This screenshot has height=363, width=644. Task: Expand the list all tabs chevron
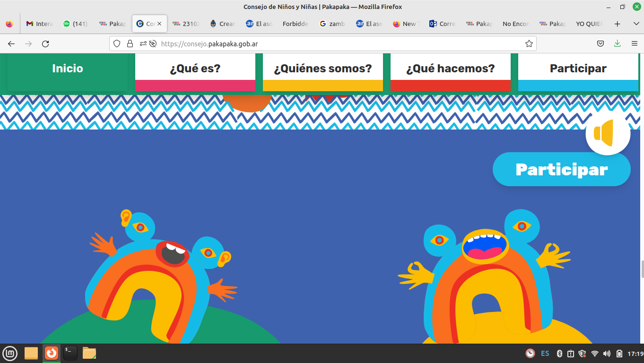pyautogui.click(x=636, y=24)
